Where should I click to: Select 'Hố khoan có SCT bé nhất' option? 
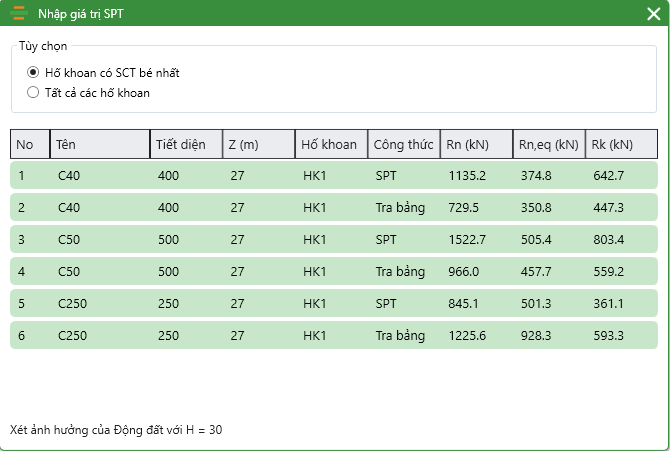coord(33,73)
